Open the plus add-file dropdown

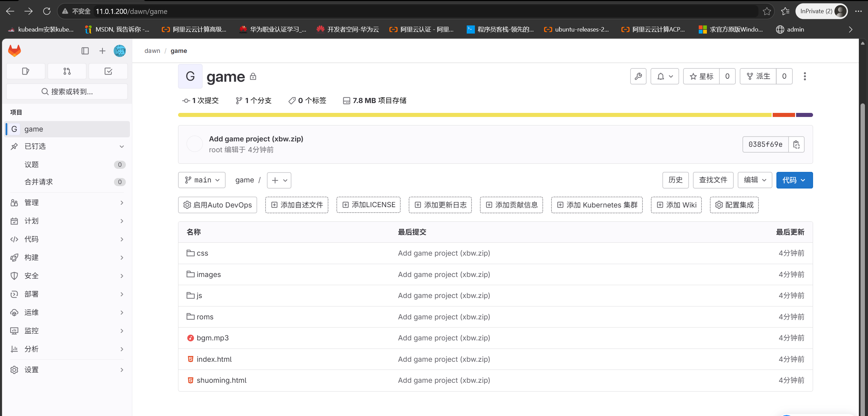[x=279, y=180]
